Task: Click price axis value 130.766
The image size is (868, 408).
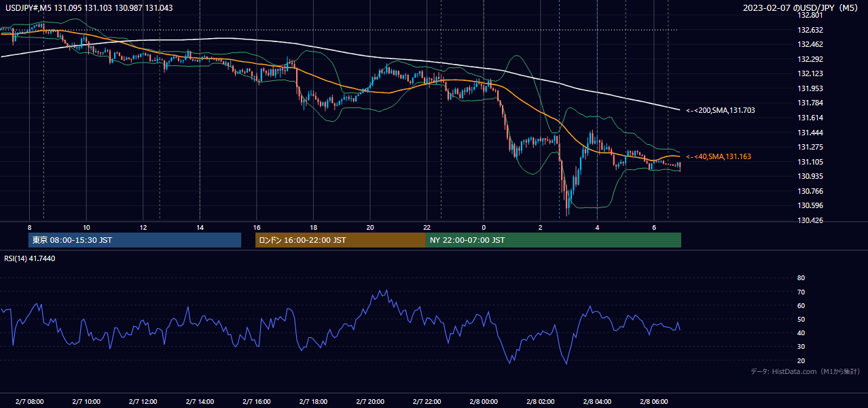Action: 810,191
